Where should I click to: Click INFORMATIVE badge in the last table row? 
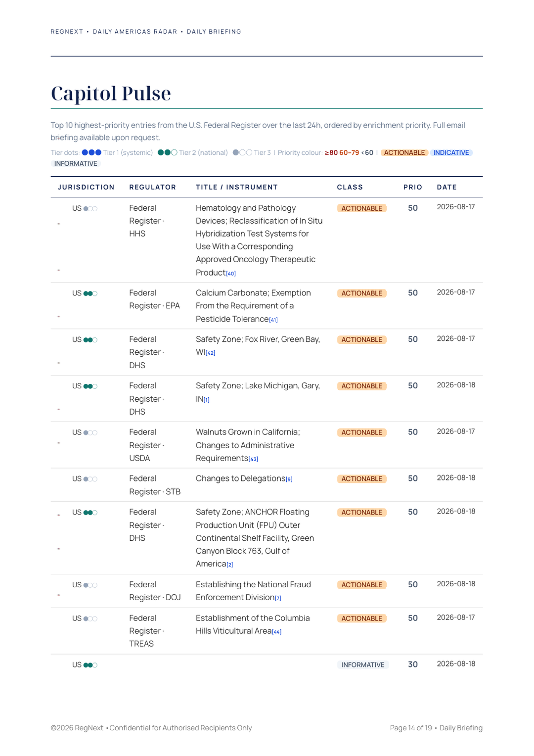tap(363, 665)
